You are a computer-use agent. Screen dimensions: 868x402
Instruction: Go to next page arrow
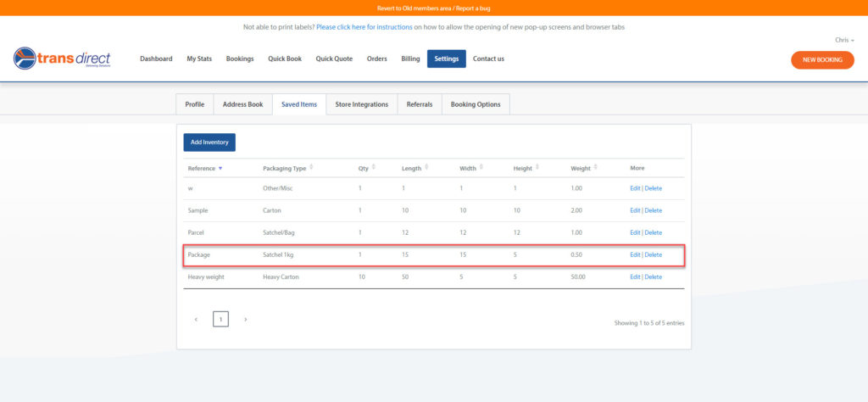245,320
